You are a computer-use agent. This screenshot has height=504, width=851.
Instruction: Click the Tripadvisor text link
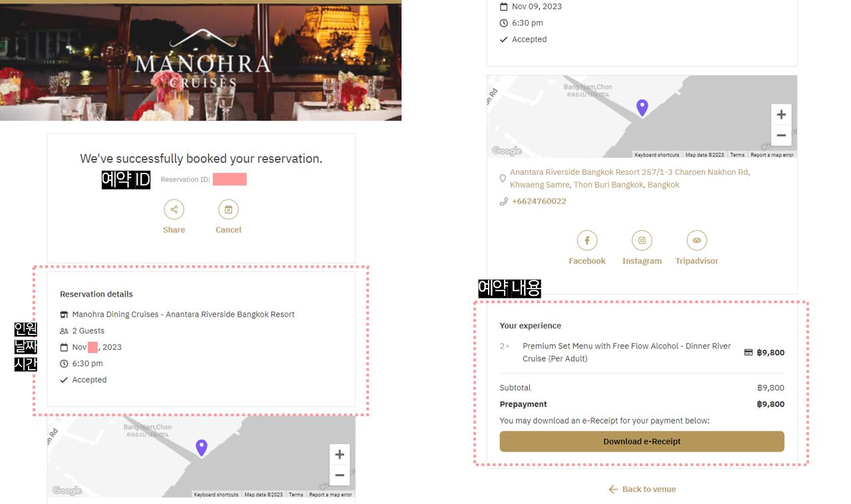[x=697, y=261]
